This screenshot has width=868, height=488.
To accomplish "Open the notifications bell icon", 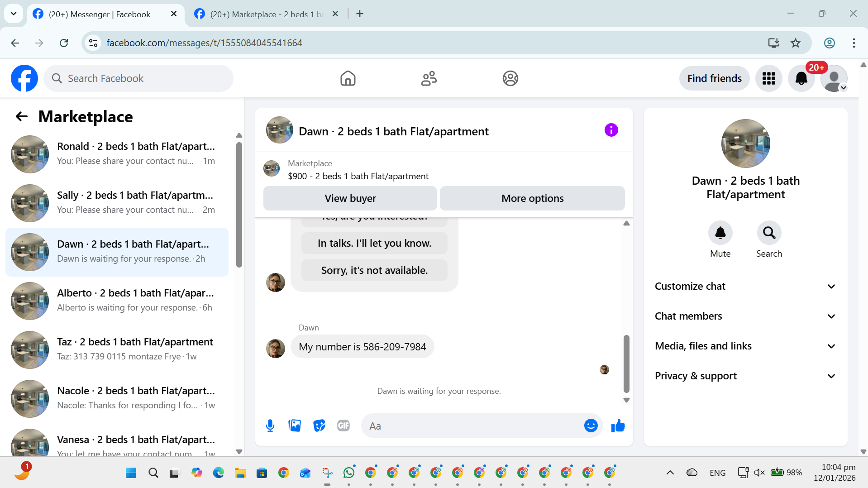I will tap(801, 78).
